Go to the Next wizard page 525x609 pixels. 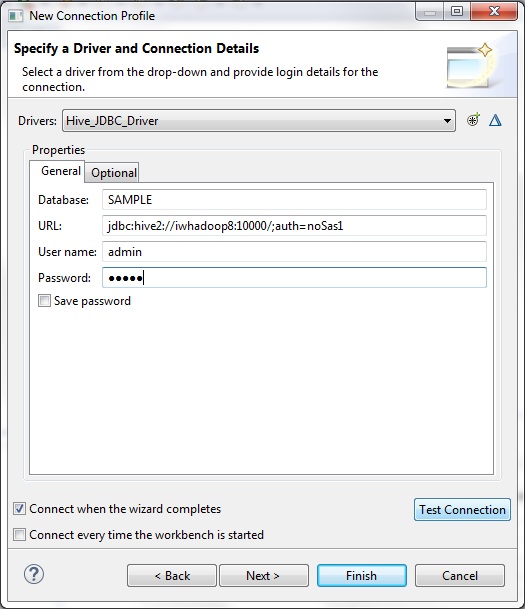click(x=264, y=575)
